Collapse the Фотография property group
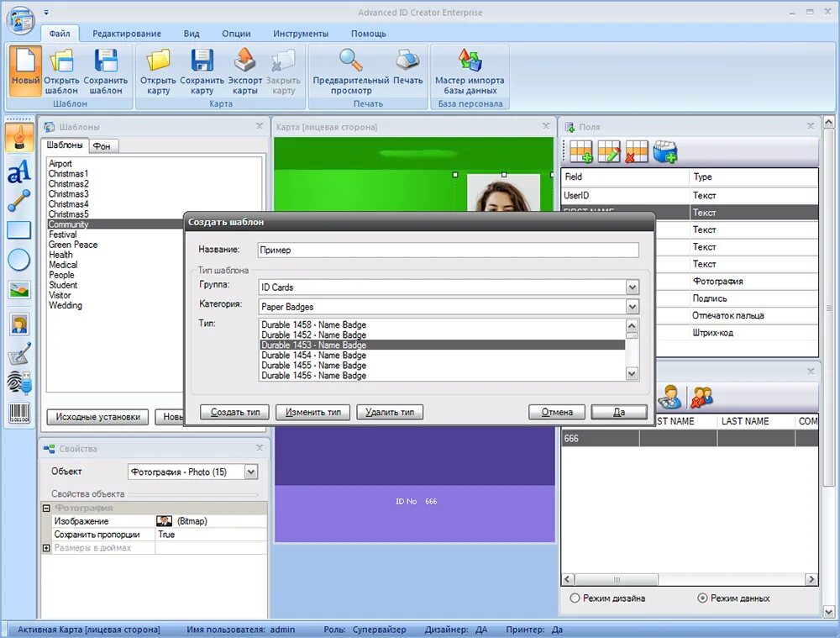Viewport: 840px width, 638px height. (46, 508)
